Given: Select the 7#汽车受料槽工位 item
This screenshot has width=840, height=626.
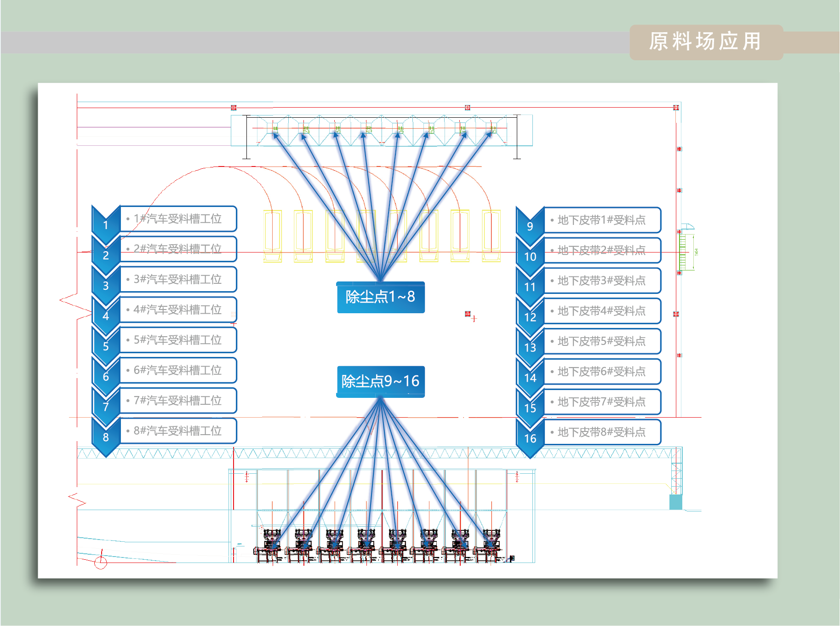Looking at the screenshot, I should click(x=178, y=401).
